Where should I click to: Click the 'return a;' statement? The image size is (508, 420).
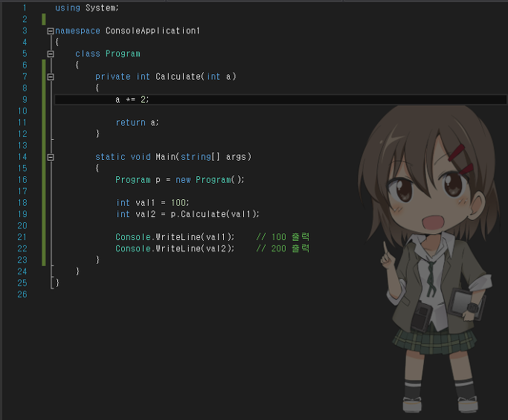point(137,123)
